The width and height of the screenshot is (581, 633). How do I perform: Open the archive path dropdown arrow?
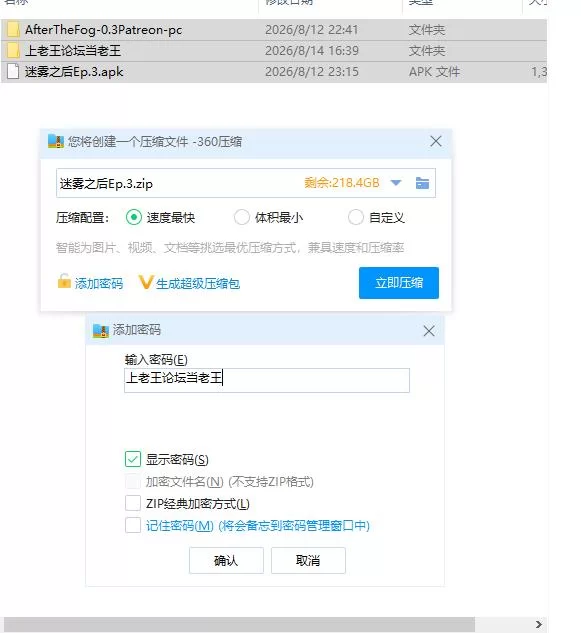pyautogui.click(x=396, y=183)
